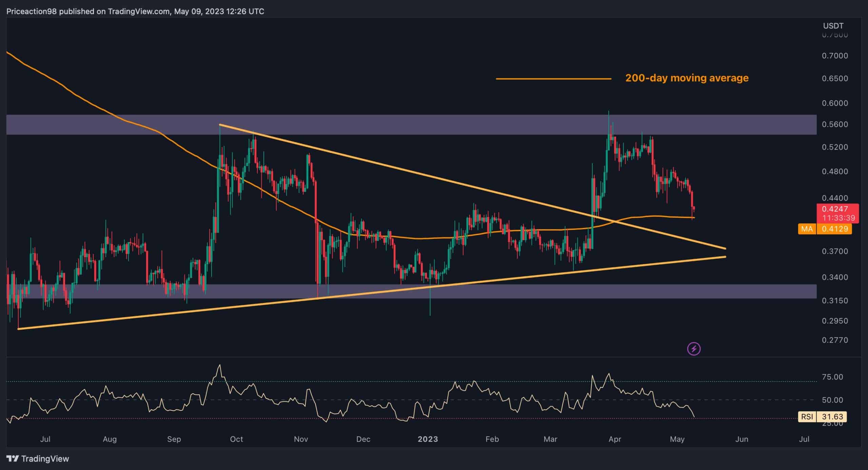Click the Sep time axis label
The width and height of the screenshot is (868, 470).
tap(174, 439)
